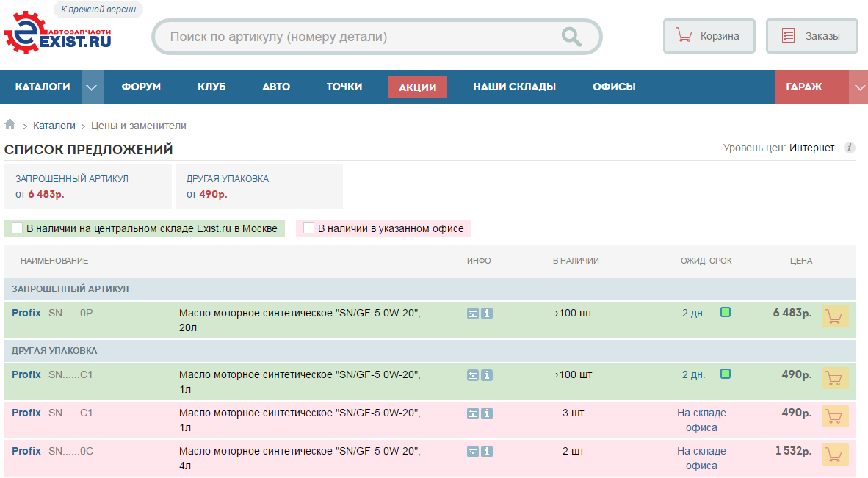The height and width of the screenshot is (478, 868).
Task: Open the Авто menu item
Action: (276, 87)
